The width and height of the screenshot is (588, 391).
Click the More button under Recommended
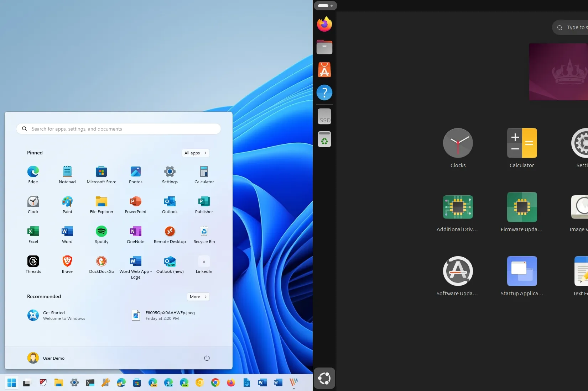click(x=198, y=296)
